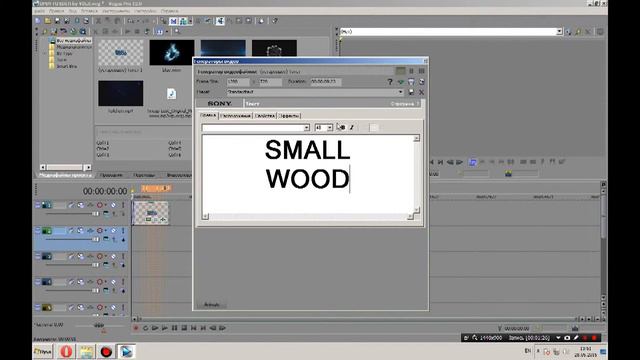Click the Open folder icon in toolbar
640x360 pixels.
48,20
